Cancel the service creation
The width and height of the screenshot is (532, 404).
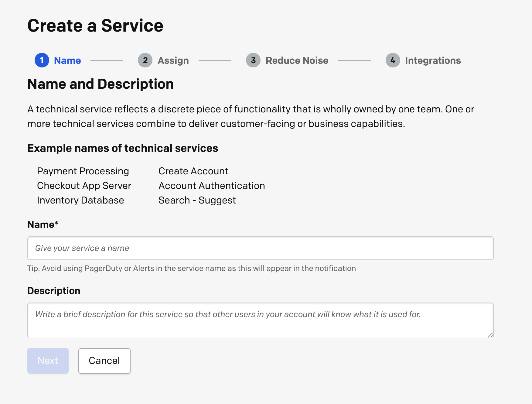[x=104, y=361]
